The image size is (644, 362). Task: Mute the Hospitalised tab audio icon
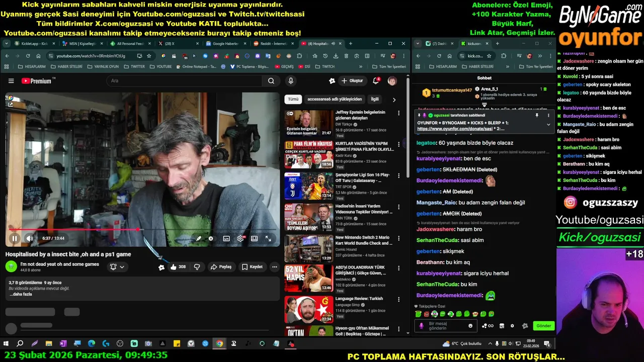click(x=333, y=44)
